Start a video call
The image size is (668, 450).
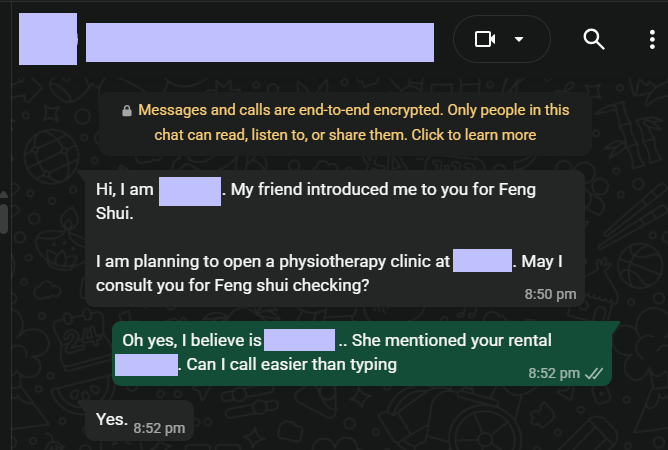click(485, 39)
